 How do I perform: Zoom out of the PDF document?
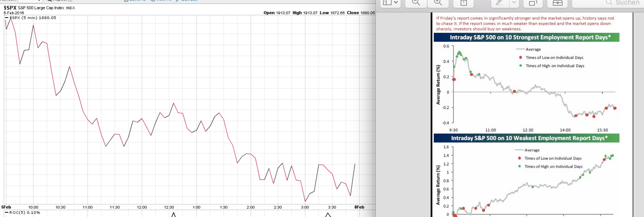point(416,3)
